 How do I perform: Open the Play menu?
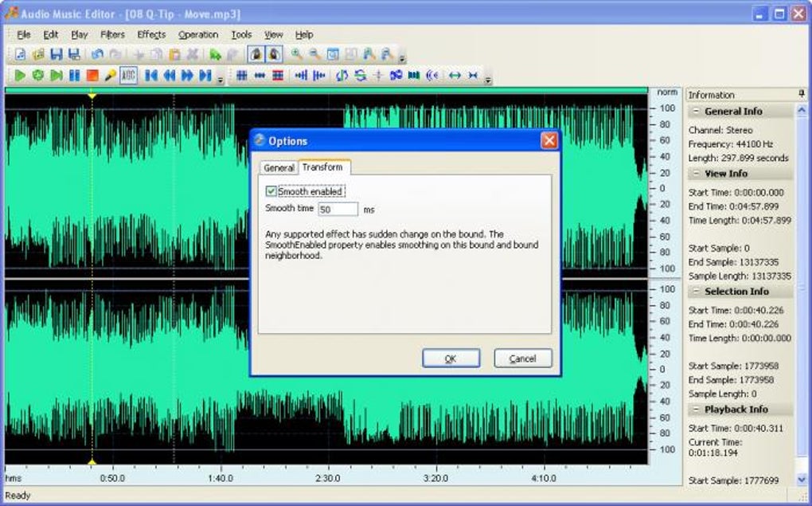point(80,35)
